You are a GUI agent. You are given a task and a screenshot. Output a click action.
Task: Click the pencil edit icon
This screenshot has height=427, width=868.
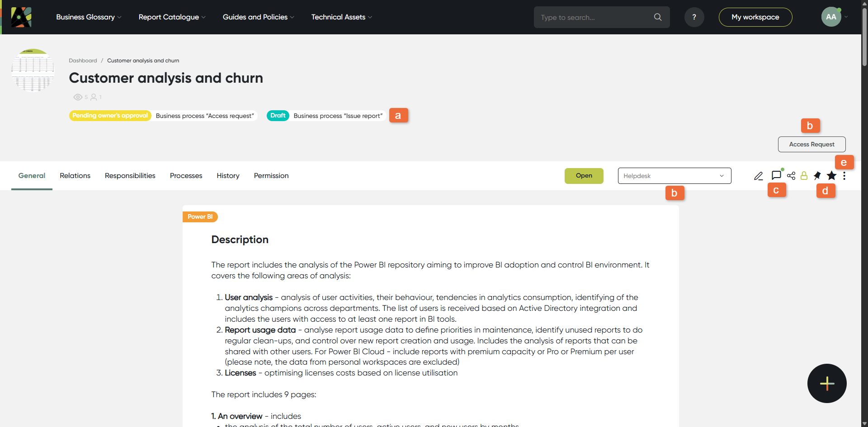pyautogui.click(x=758, y=176)
